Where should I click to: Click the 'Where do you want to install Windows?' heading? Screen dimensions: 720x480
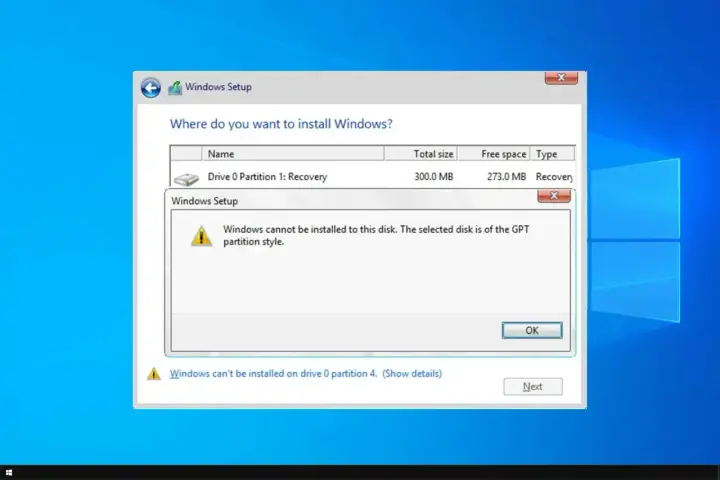coord(281,124)
